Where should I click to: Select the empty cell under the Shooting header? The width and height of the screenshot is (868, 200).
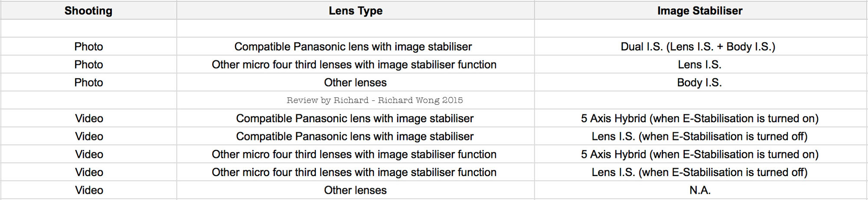pyautogui.click(x=89, y=28)
